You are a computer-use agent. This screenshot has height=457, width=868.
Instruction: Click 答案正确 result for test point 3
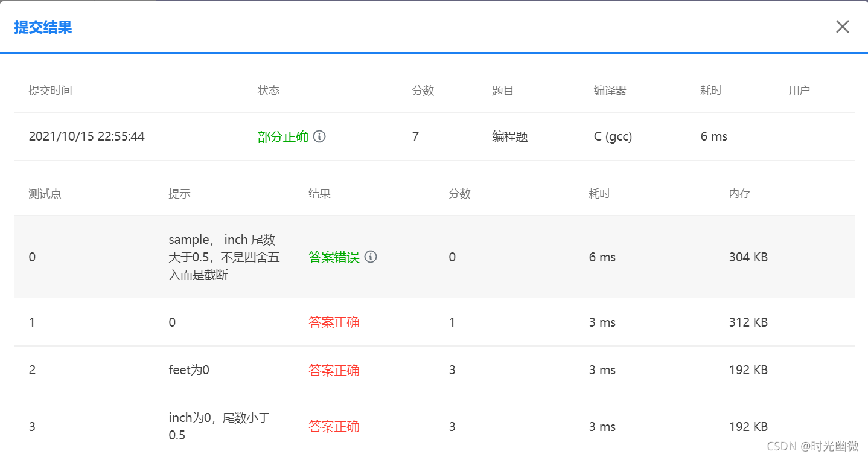(x=334, y=426)
